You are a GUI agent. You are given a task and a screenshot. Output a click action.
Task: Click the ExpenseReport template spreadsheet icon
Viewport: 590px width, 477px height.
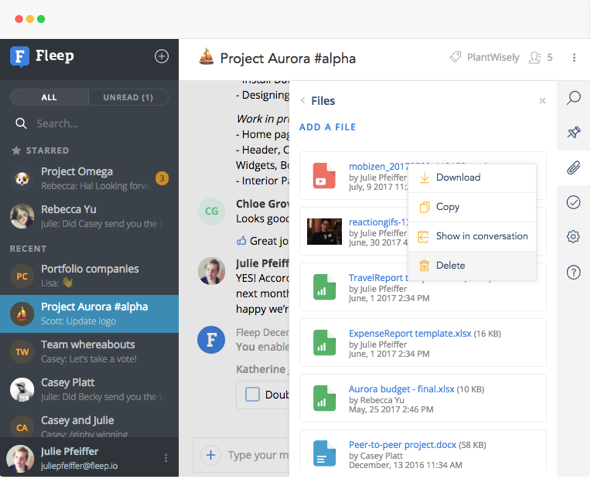(x=324, y=343)
